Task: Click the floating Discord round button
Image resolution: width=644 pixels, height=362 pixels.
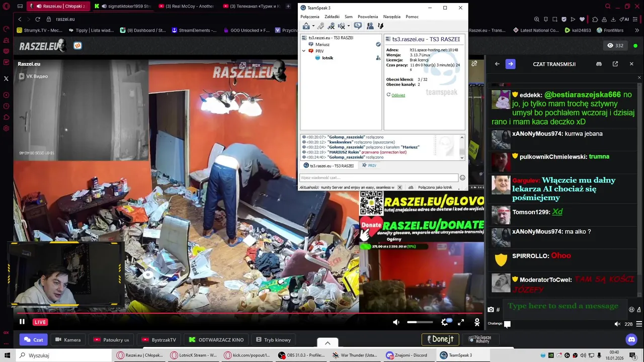Action: [x=631, y=339]
